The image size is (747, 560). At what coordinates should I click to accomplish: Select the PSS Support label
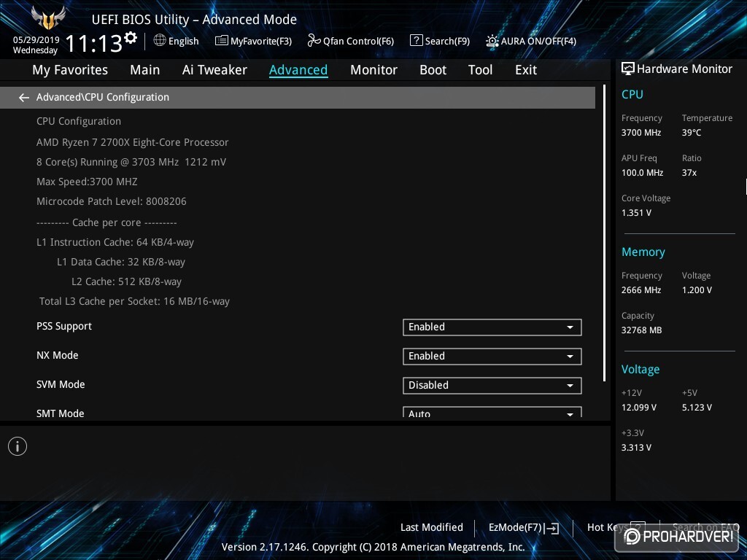[64, 326]
